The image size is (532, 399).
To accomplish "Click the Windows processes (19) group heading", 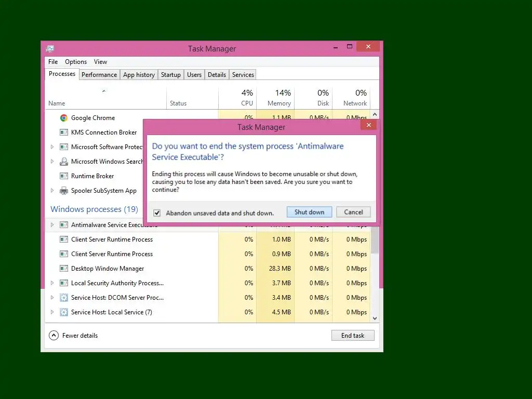I will point(95,209).
